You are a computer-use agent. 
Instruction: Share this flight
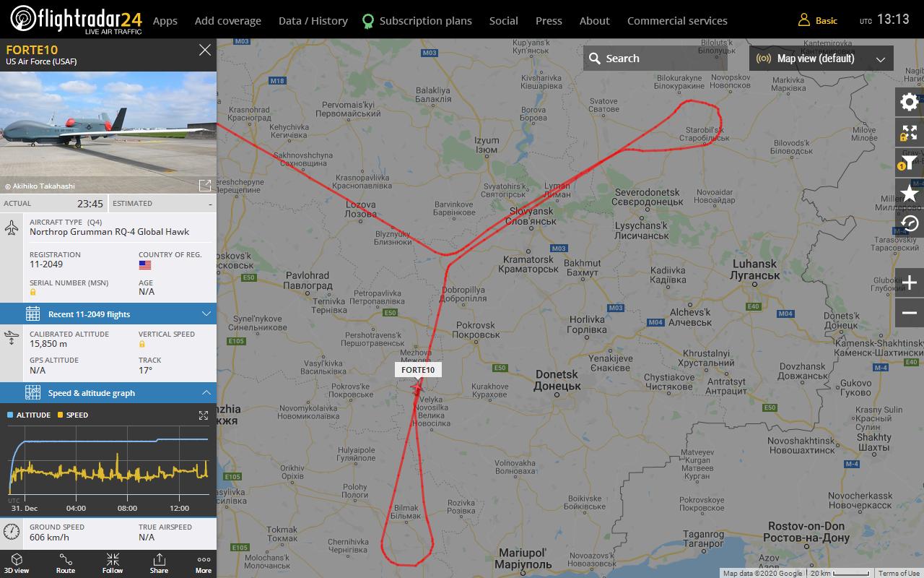tap(159, 564)
